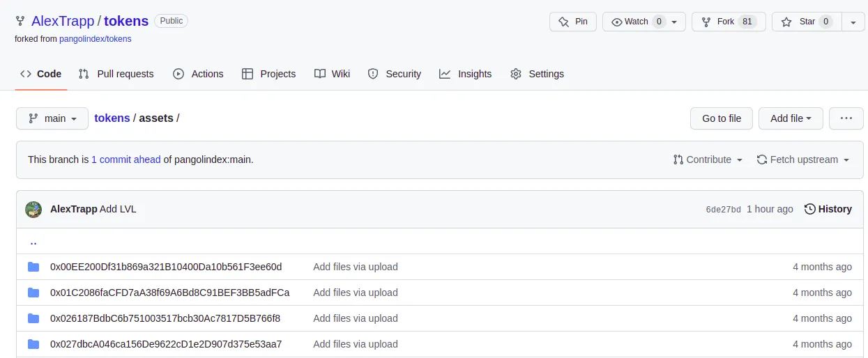868x358 pixels.
Task: Open the star lists dropdown arrow
Action: (853, 22)
